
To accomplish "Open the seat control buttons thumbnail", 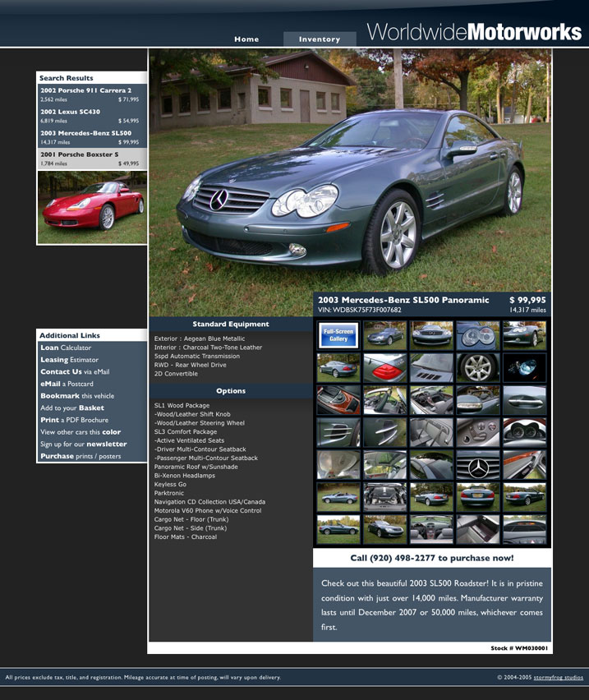I will click(478, 432).
